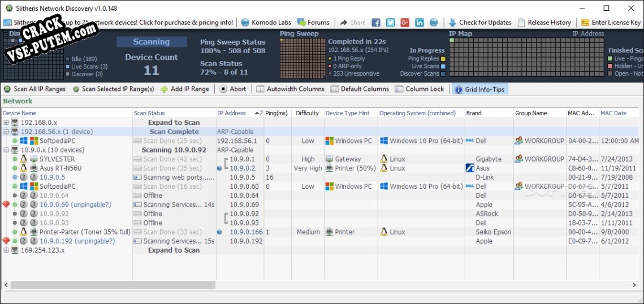644x304 pixels.
Task: Click the globe web icon after LinkedIn
Action: (434, 23)
